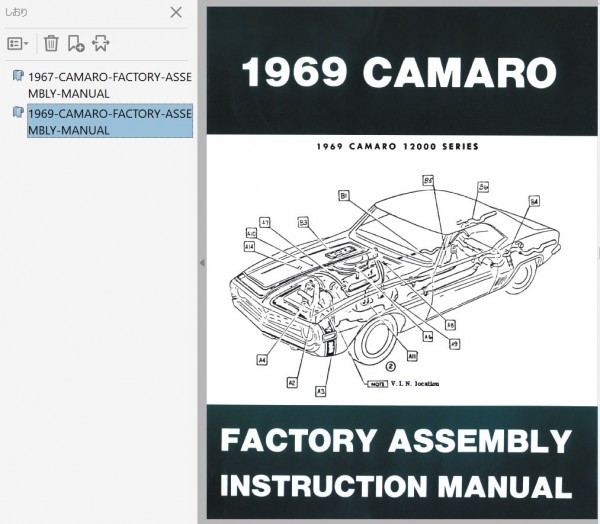Click the しおり panel title
Viewport: 600px width, 524px height.
16,12
